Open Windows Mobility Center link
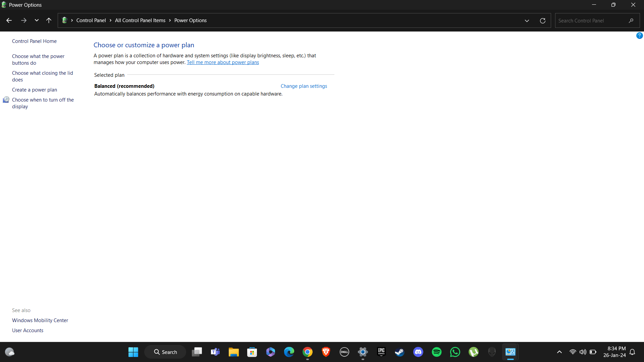644x362 pixels. [x=40, y=320]
